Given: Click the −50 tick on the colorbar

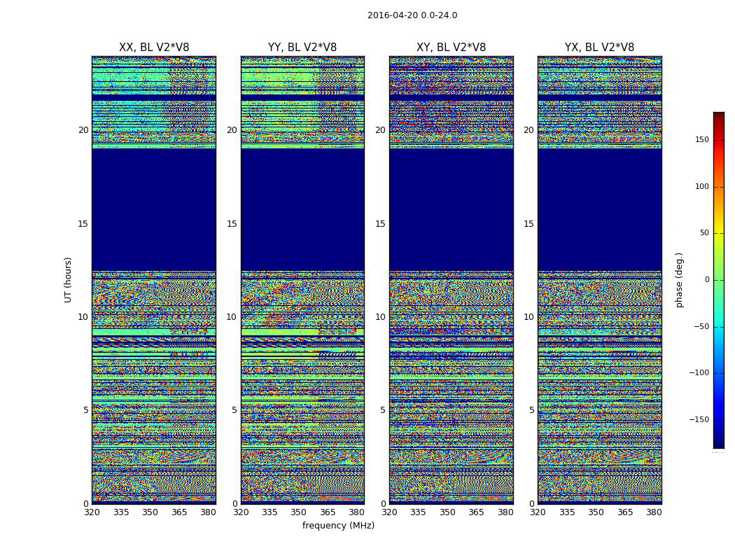Looking at the screenshot, I should 701,327.
